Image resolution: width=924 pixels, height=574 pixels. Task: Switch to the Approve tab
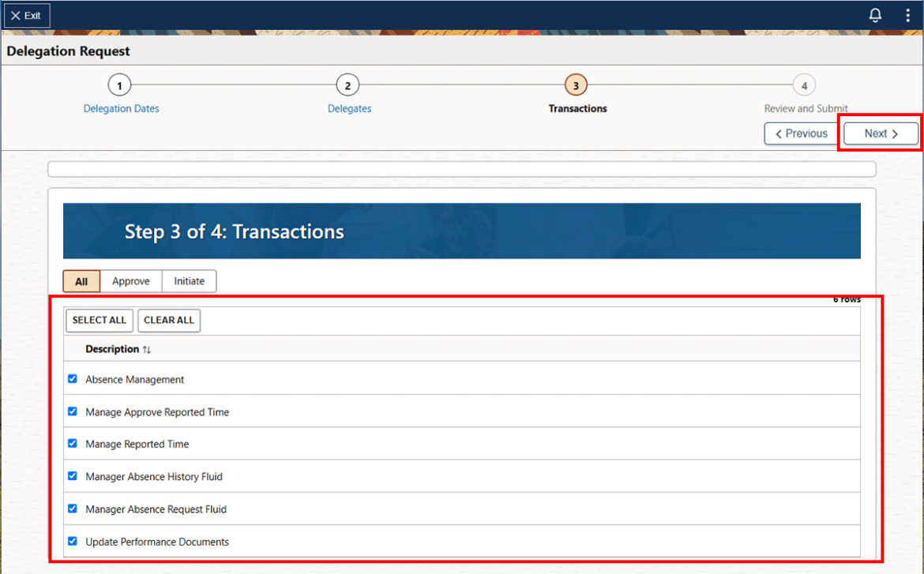(x=130, y=281)
